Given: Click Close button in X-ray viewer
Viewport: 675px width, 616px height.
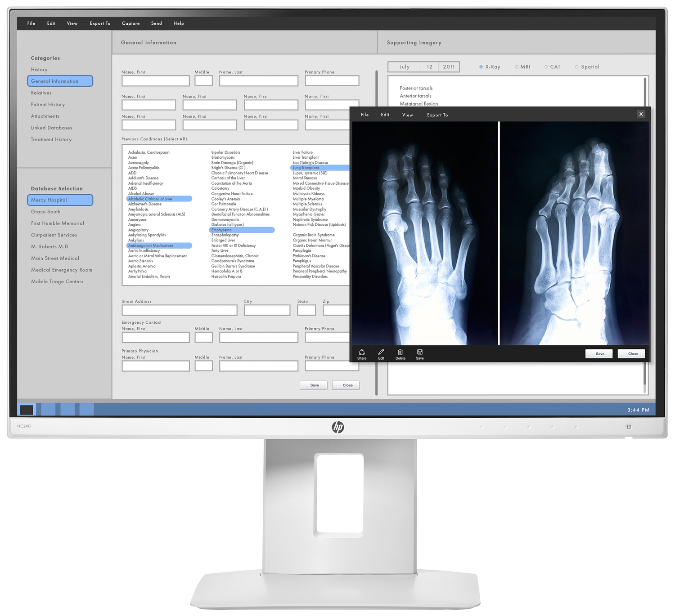Looking at the screenshot, I should (x=633, y=354).
